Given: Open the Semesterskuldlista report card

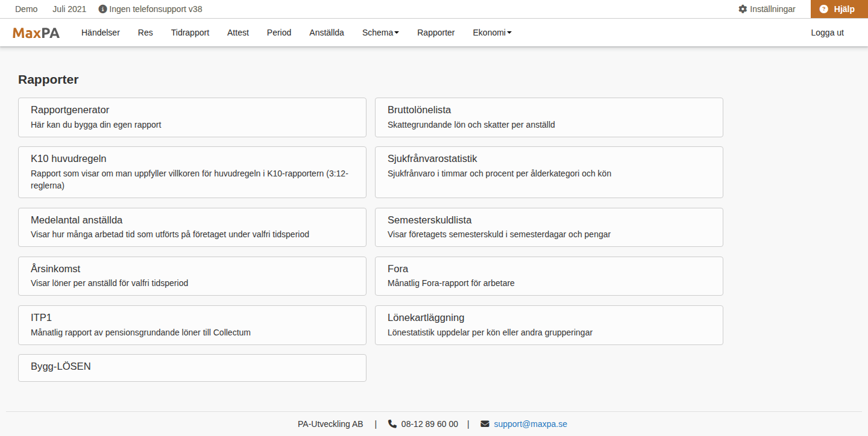Looking at the screenshot, I should [549, 227].
